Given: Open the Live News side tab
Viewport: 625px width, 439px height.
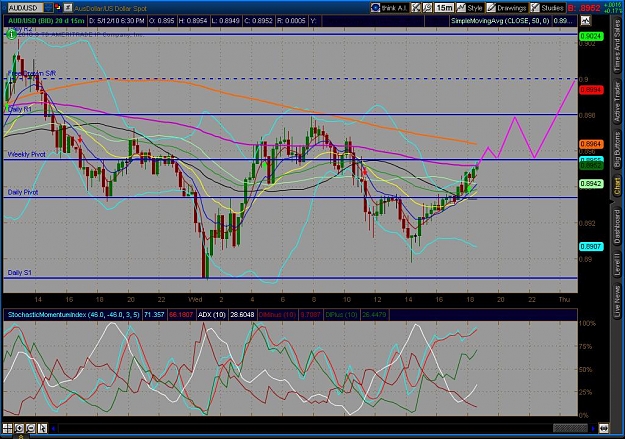Looking at the screenshot, I should pyautogui.click(x=617, y=299).
